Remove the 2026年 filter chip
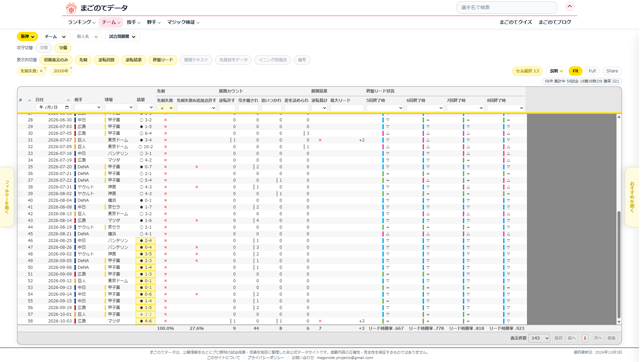Viewport: 644px width, 362px height. 71,68
